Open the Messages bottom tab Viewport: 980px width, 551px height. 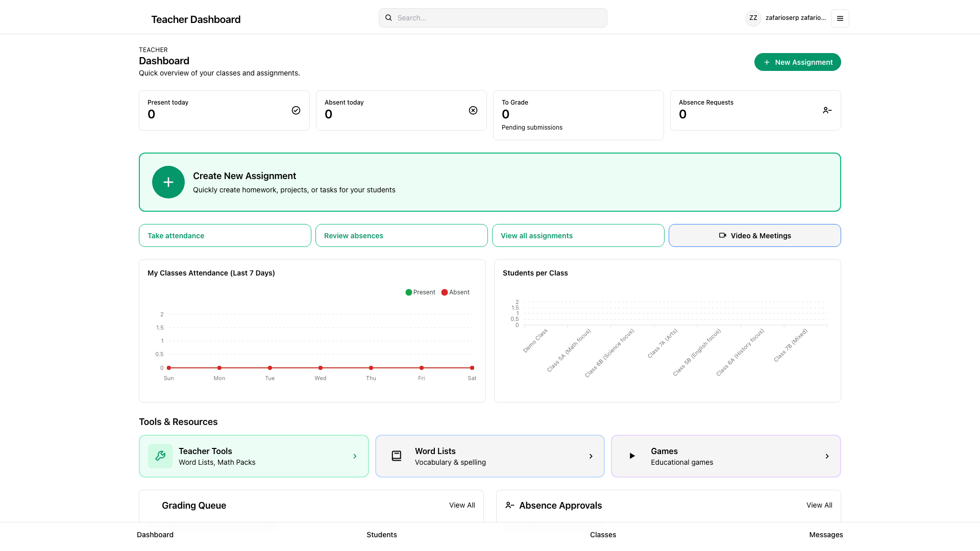(826, 535)
